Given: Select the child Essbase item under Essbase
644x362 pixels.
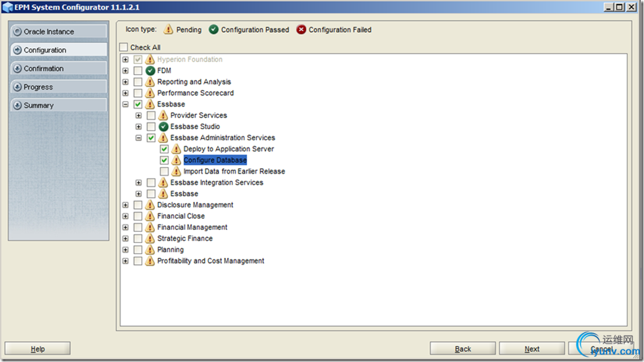Looking at the screenshot, I should [184, 194].
